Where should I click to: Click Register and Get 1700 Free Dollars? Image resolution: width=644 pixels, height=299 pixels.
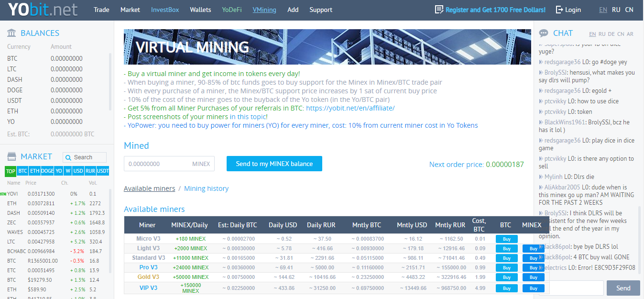coord(495,10)
